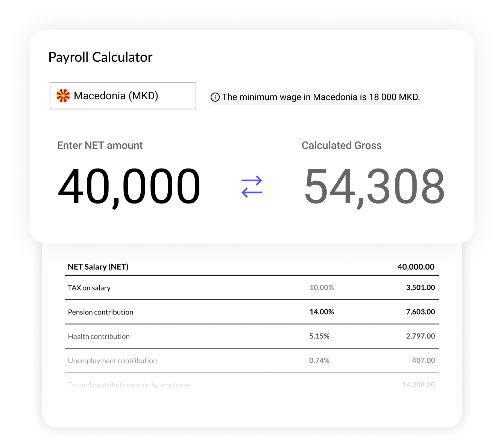This screenshot has height=442, width=504.
Task: Click the 14,308.00 total contributions amount
Action: (x=418, y=385)
